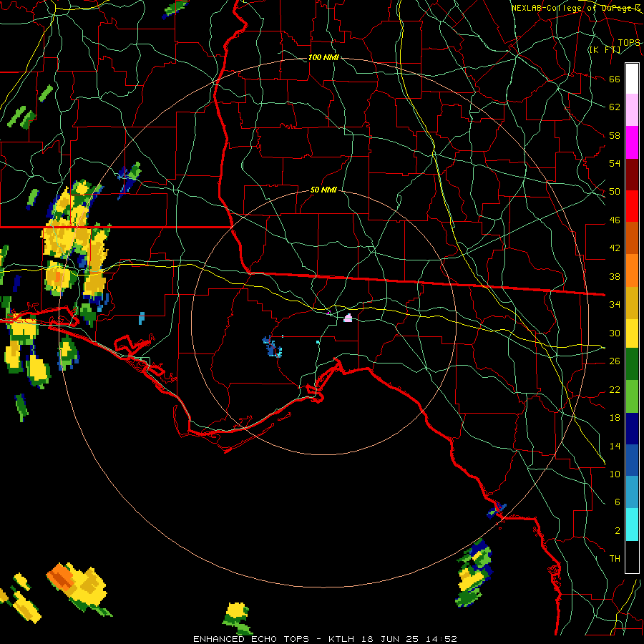This screenshot has width=644, height=644.
Task: Click the light pink legend swatch
Action: pos(632,110)
